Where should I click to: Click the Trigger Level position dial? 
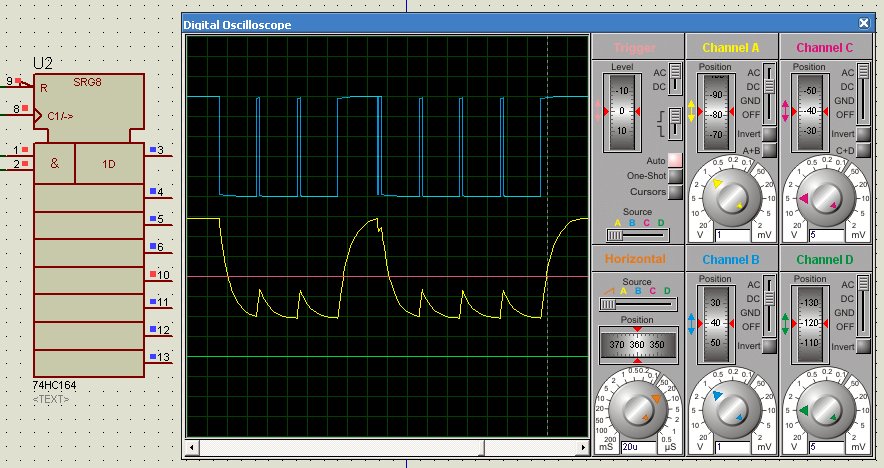[623, 111]
